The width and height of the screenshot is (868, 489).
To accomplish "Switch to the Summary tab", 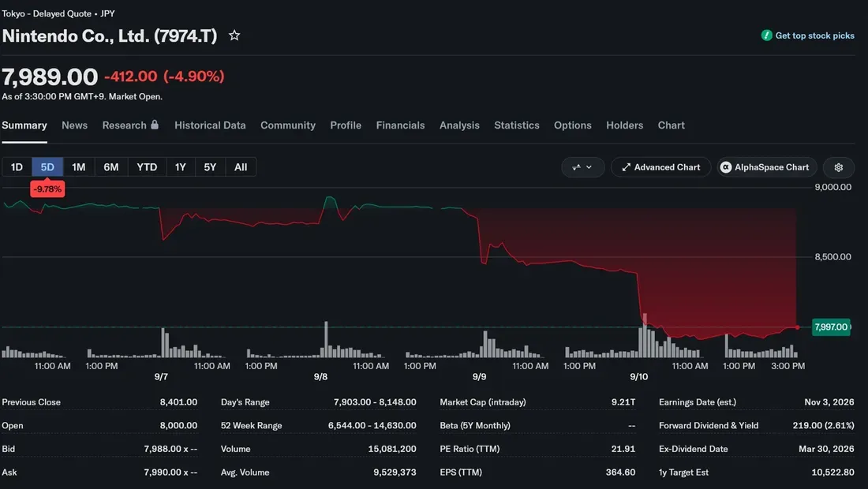I will pyautogui.click(x=24, y=125).
